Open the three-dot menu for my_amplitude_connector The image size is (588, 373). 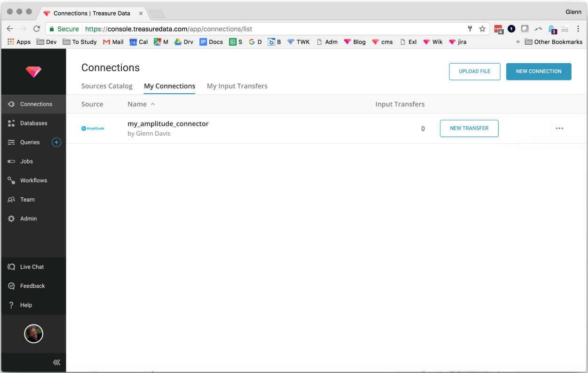point(559,128)
